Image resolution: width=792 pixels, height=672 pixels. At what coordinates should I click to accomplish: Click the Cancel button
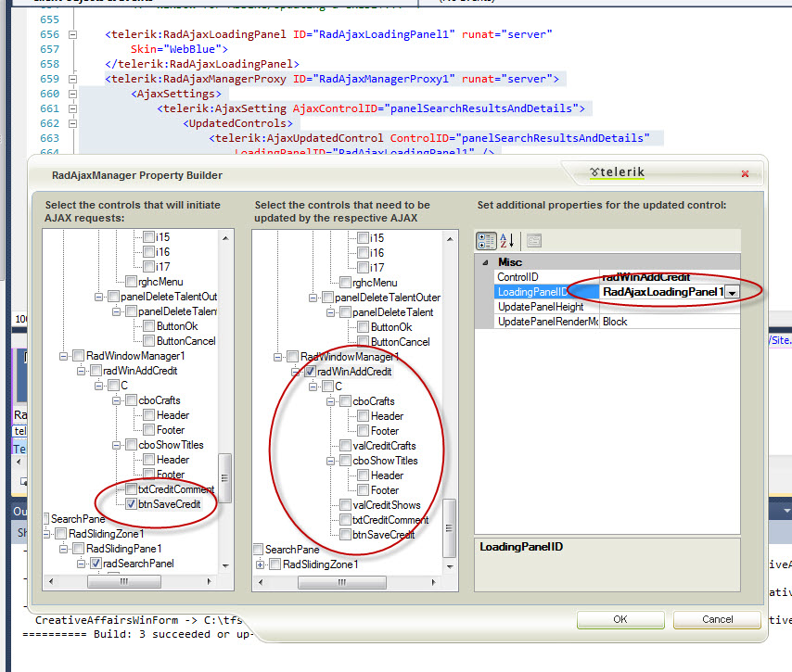coord(717,619)
